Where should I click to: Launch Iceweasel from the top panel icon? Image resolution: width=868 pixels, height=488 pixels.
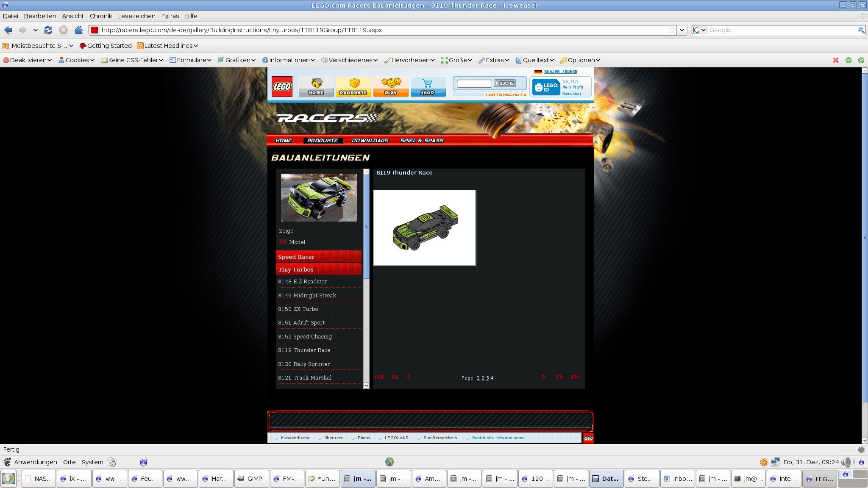(144, 462)
